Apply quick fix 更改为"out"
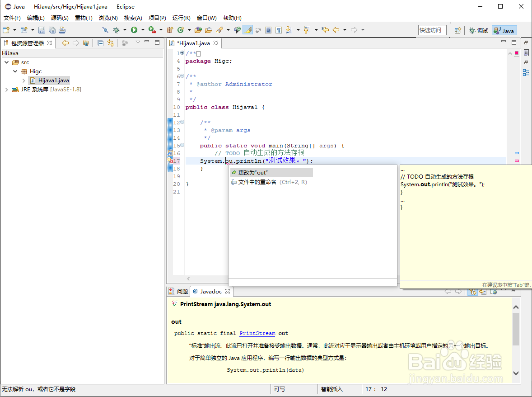The image size is (532, 397). 271,173
